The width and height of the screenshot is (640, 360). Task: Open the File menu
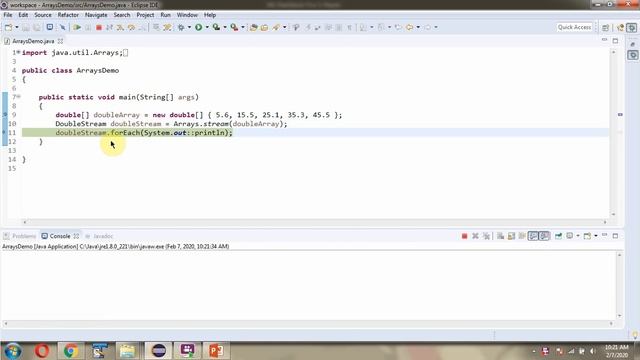[8, 15]
